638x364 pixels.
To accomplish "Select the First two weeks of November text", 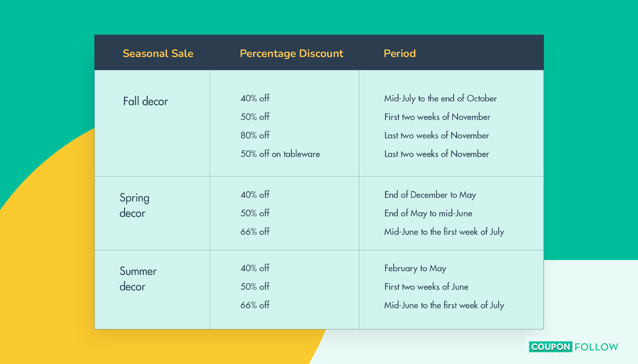I will click(x=437, y=117).
